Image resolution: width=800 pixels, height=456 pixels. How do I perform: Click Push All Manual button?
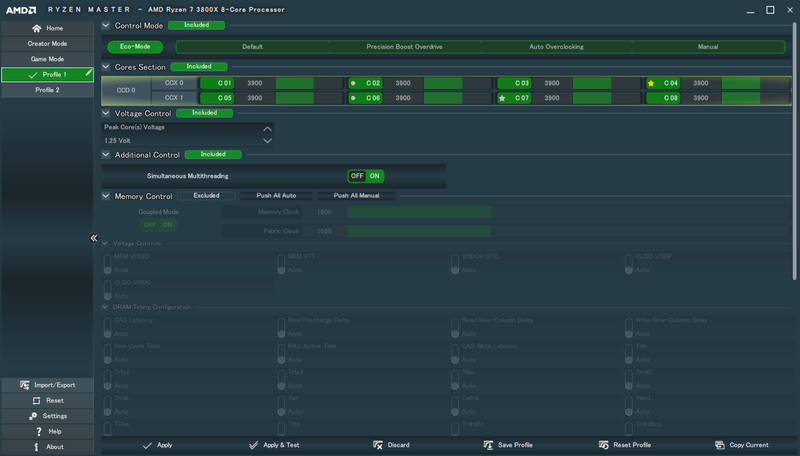point(357,195)
